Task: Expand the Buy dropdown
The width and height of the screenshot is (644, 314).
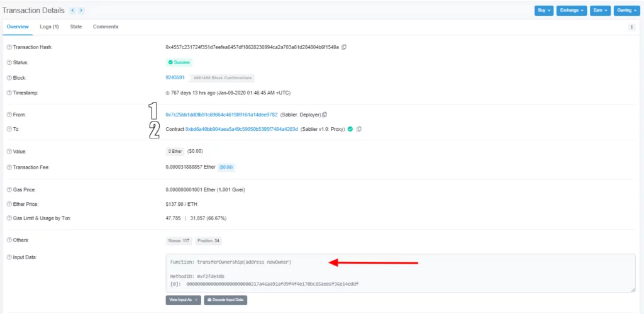Action: point(543,11)
